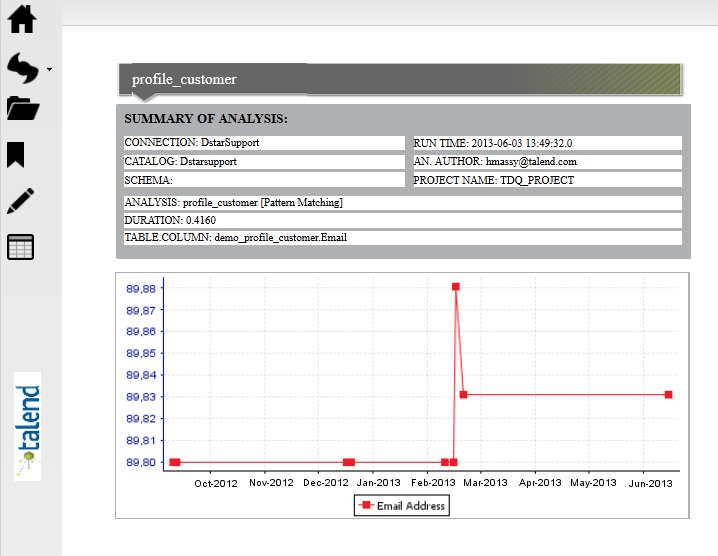
Task: Open the folder icon in sidebar
Action: click(22, 108)
